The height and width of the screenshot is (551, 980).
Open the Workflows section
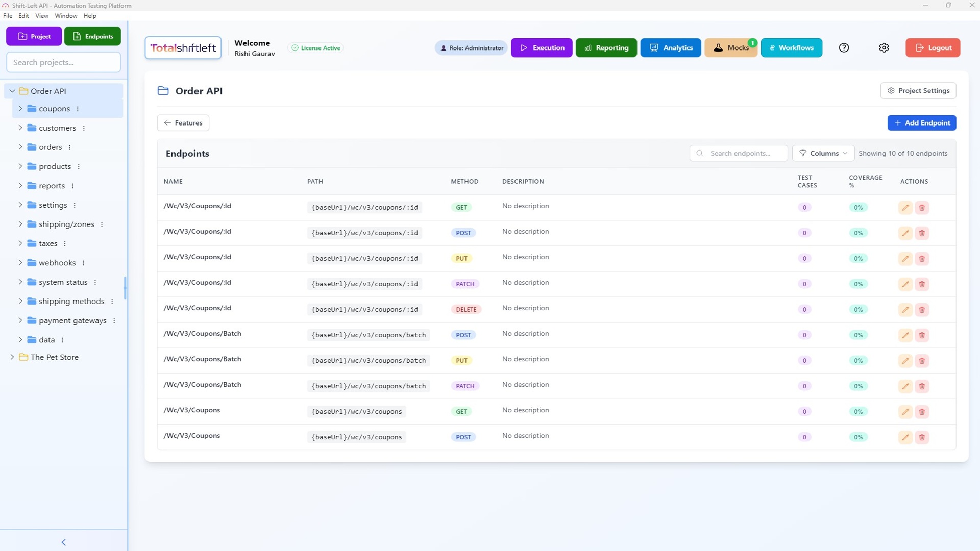[791, 47]
